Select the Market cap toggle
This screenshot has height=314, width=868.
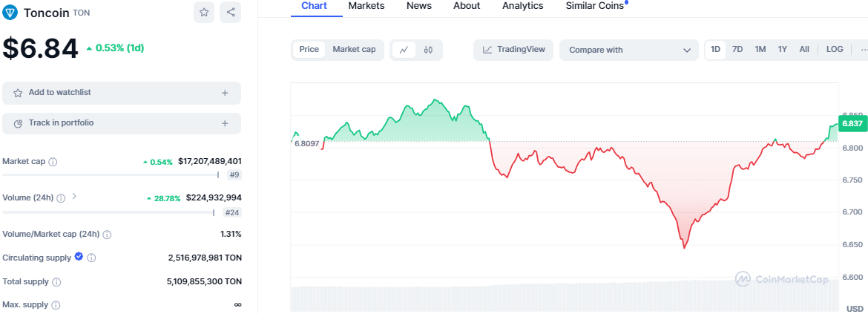(x=355, y=49)
